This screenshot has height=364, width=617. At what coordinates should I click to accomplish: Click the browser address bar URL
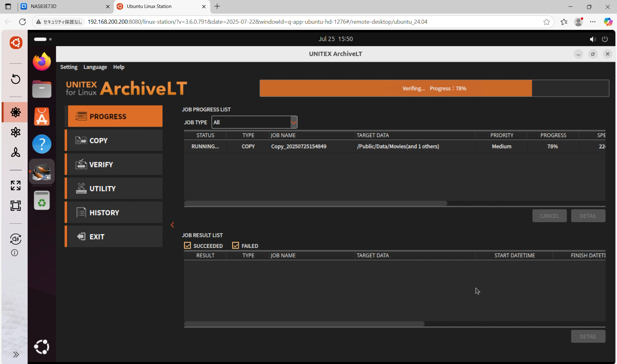257,22
